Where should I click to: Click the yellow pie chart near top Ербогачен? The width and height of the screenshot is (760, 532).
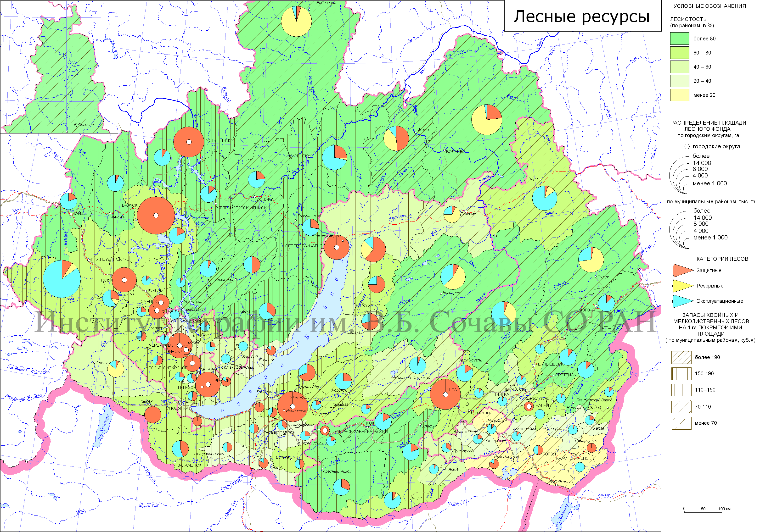(x=296, y=21)
